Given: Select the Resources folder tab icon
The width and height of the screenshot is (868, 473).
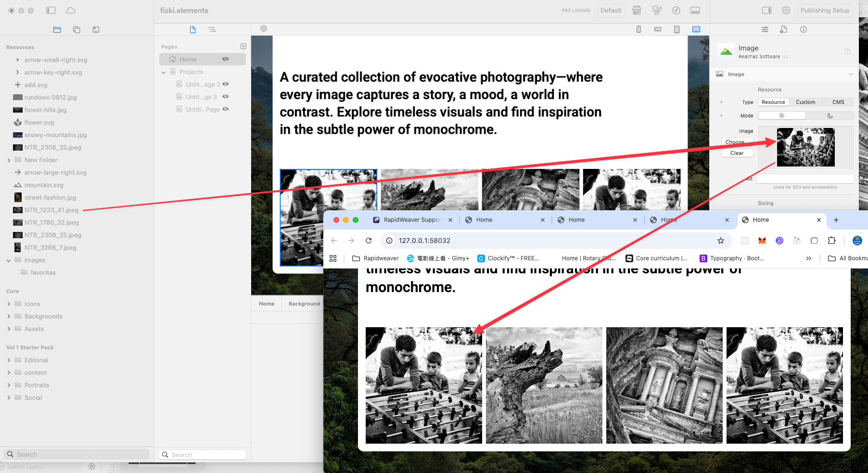Looking at the screenshot, I should [57, 30].
